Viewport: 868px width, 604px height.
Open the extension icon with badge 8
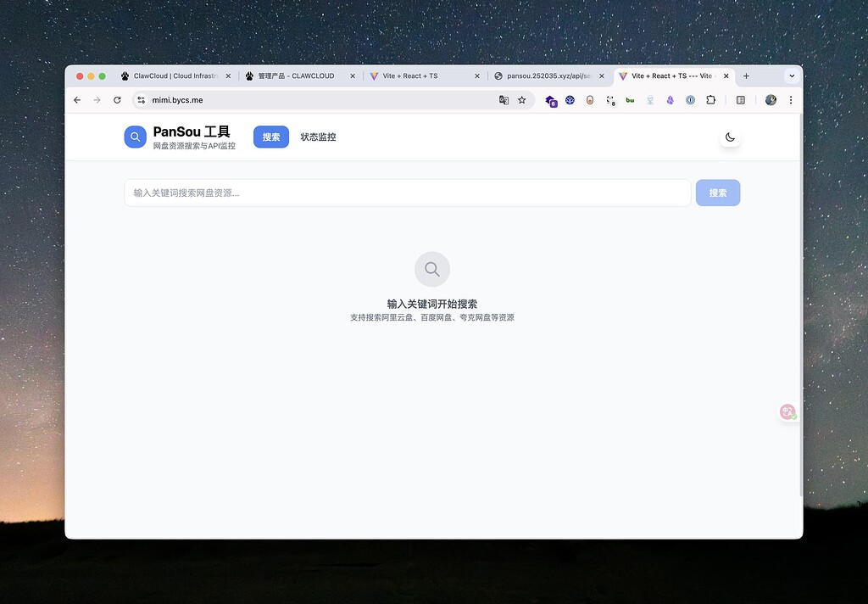pos(610,100)
